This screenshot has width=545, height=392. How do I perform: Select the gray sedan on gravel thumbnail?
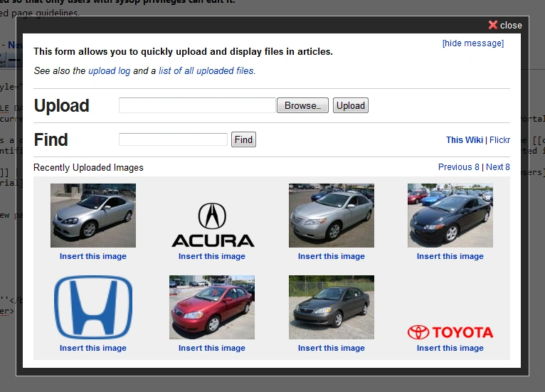pyautogui.click(x=332, y=307)
